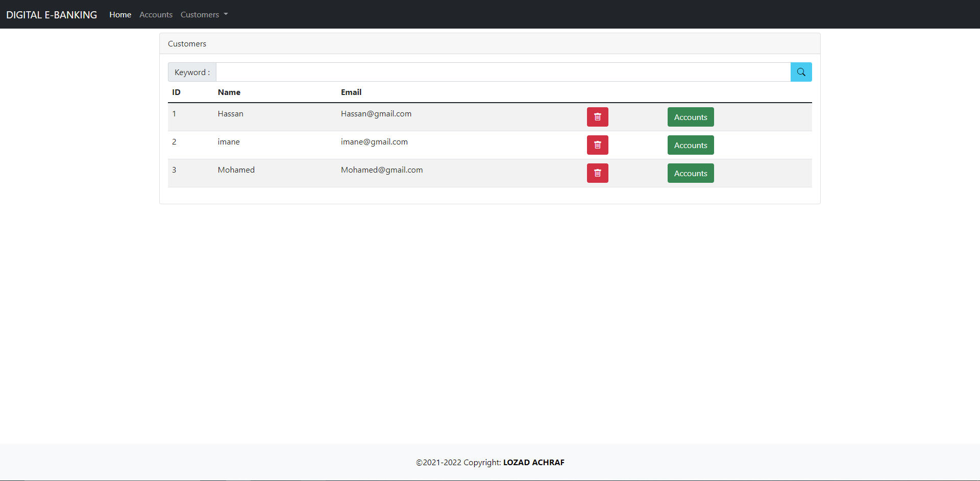View accounts for customer Hassan
The height and width of the screenshot is (481, 980).
(690, 117)
